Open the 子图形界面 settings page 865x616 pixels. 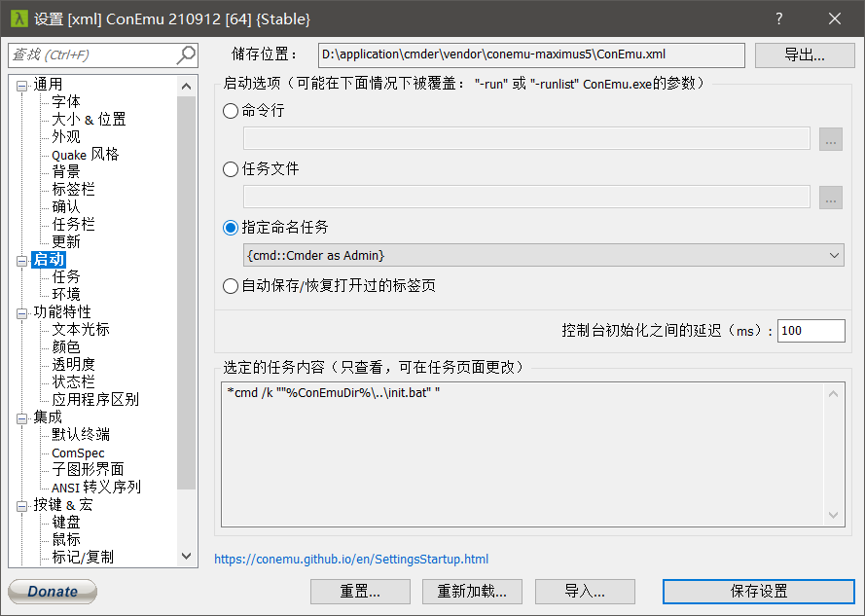(x=88, y=469)
